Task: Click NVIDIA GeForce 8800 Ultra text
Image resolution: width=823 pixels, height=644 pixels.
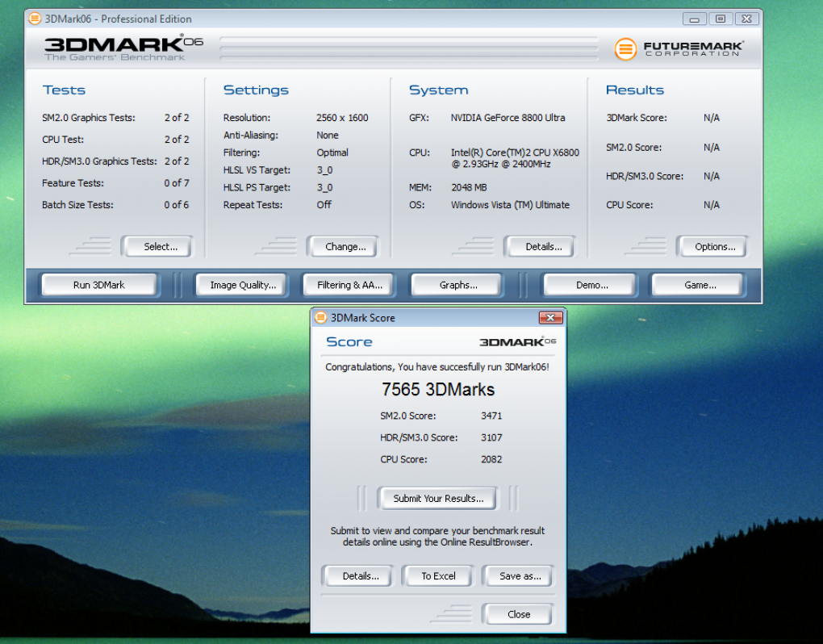Action: (508, 118)
